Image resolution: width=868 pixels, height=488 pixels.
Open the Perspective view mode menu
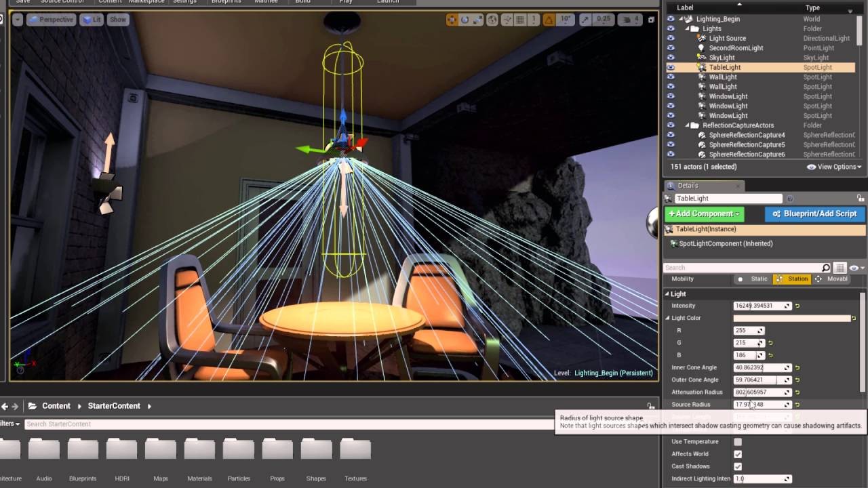coord(50,20)
